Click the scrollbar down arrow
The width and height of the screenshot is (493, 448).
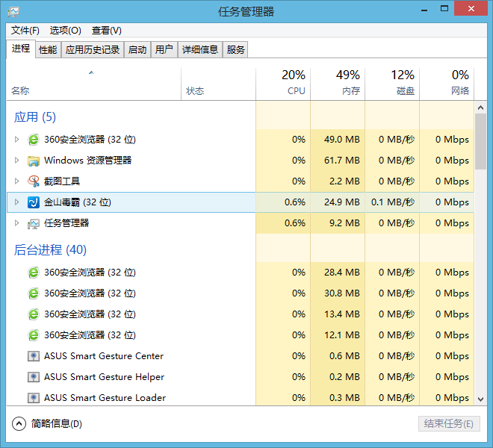coord(480,399)
